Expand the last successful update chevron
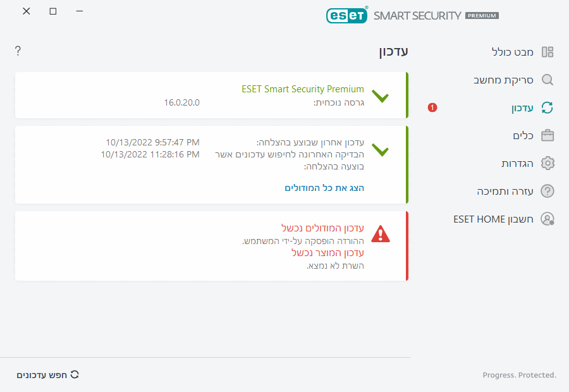Image resolution: width=569 pixels, height=392 pixels. [381, 150]
